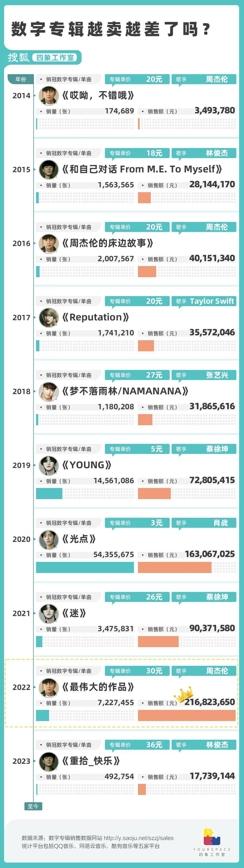
Task: Click 张艺兴 avatar beside NAMANANA album
Action: tap(49, 391)
